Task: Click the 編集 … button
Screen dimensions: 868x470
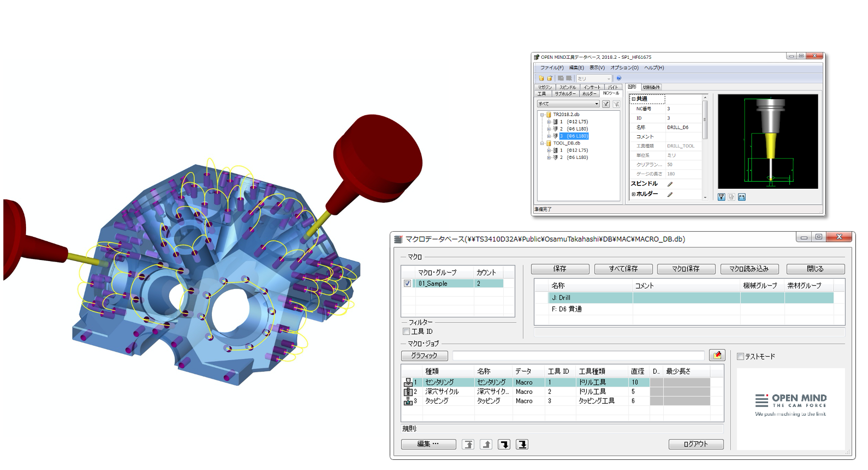Action: [428, 444]
